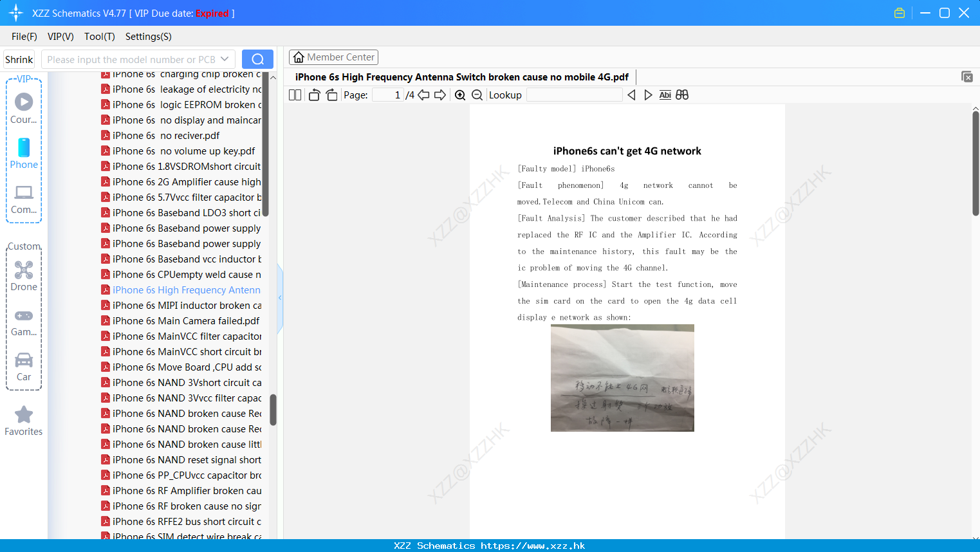
Task: Click the file list vertical scrollbar
Action: pos(273,410)
